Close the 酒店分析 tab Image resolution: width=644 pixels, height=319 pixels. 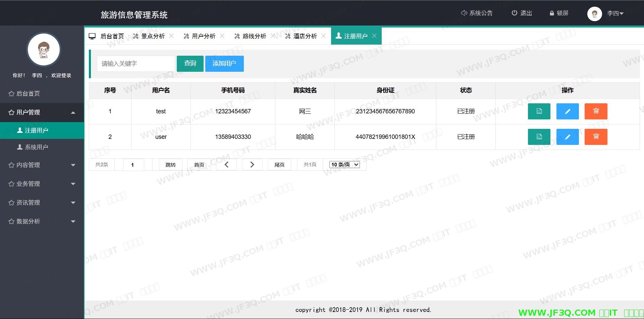[x=323, y=36]
